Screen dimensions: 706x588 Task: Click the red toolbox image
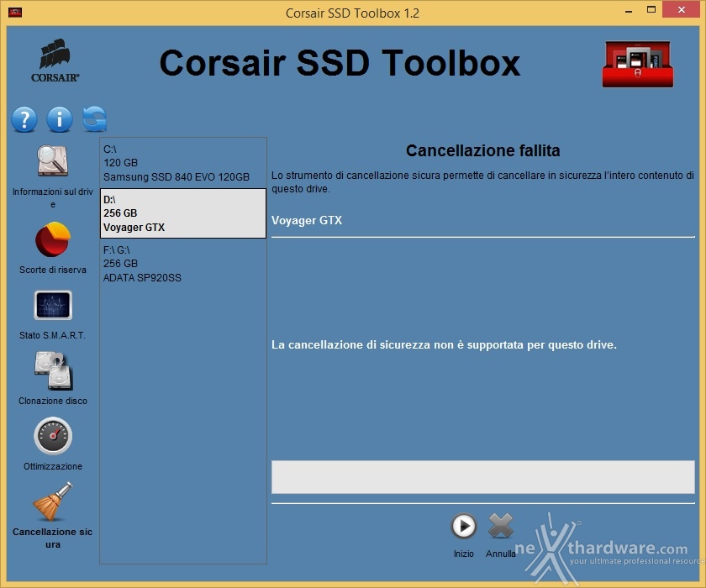click(x=638, y=65)
